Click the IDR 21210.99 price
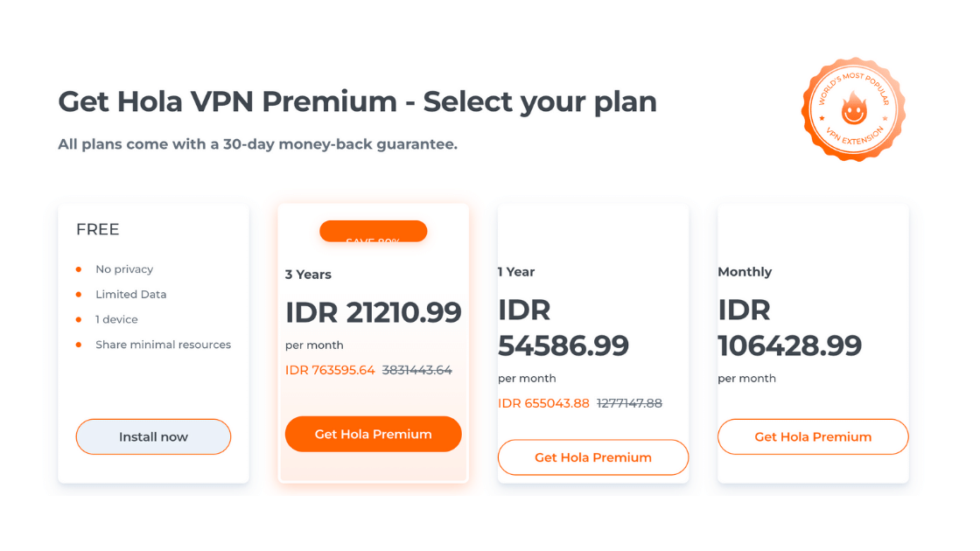This screenshot has height=551, width=980. tap(373, 312)
